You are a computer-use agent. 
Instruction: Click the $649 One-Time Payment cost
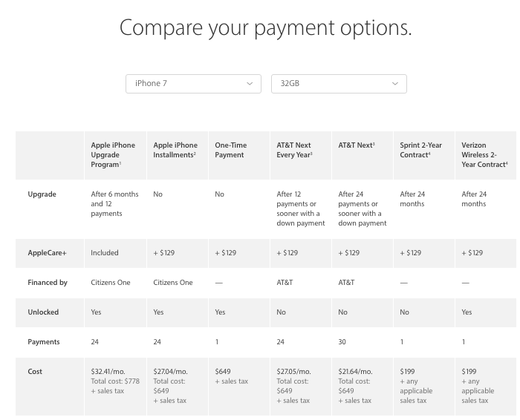(x=224, y=372)
